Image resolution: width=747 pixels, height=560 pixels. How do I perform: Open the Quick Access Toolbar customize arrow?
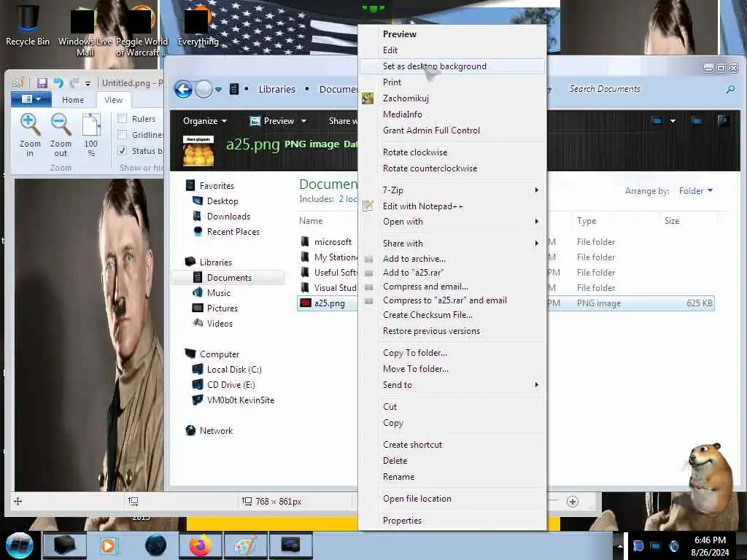pos(88,84)
